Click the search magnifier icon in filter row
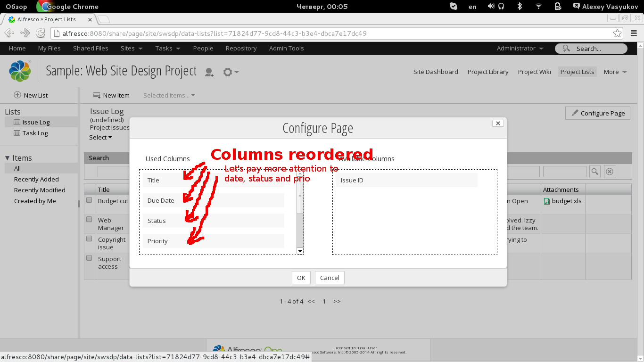This screenshot has width=644, height=362. coord(595,172)
